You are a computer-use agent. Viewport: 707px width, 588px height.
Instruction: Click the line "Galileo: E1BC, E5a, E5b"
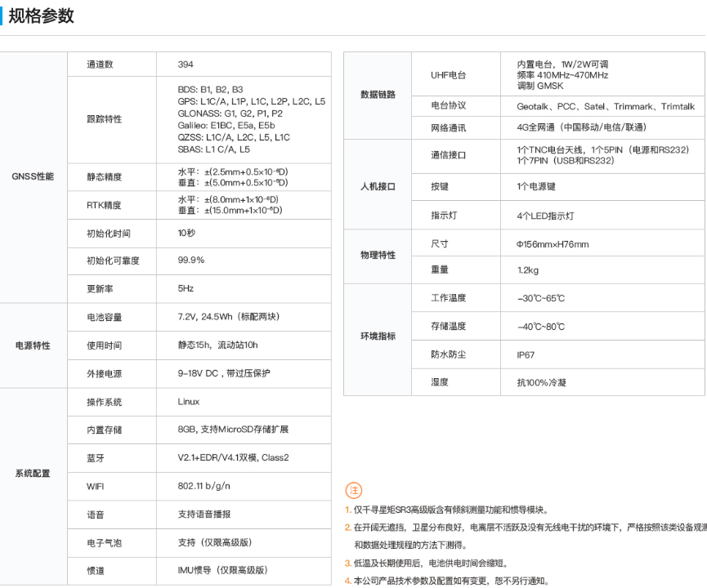pos(226,125)
